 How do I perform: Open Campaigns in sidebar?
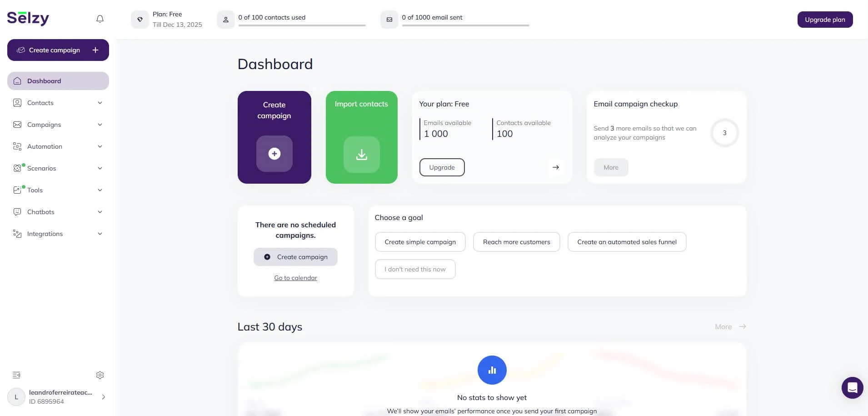pos(58,125)
